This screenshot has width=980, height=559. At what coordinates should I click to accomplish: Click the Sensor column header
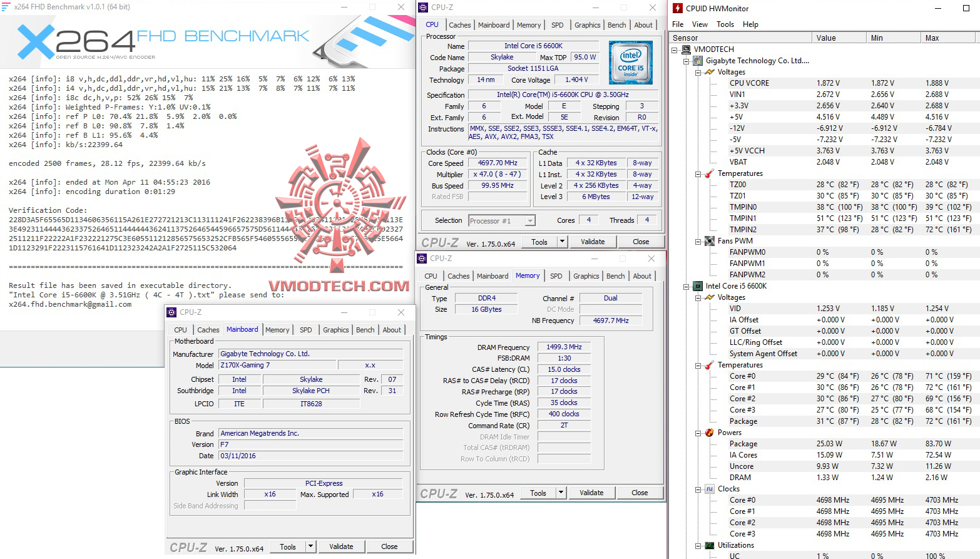tap(741, 38)
